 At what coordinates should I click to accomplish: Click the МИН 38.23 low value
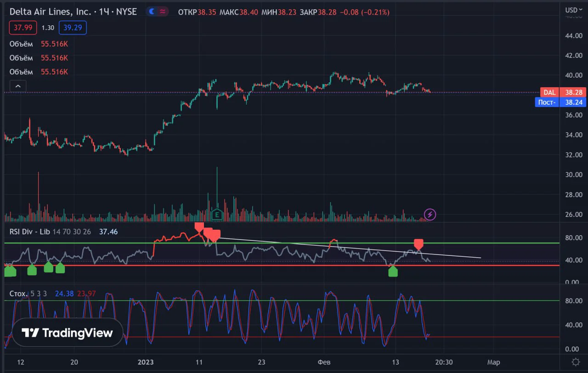tap(279, 12)
